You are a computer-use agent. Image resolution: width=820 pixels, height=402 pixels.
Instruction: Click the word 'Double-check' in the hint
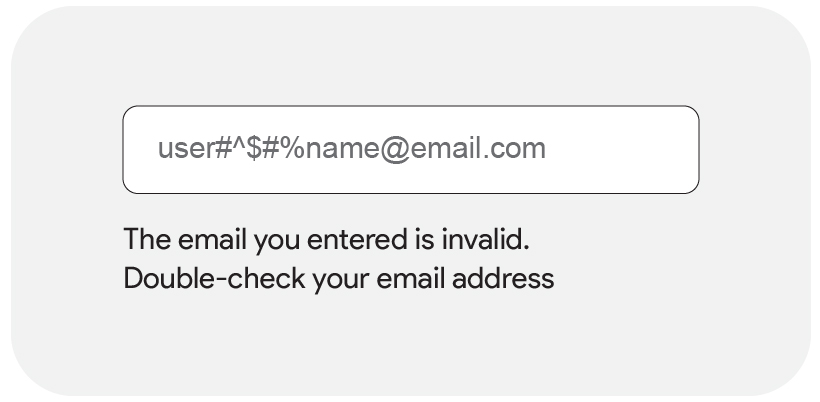coord(214,278)
